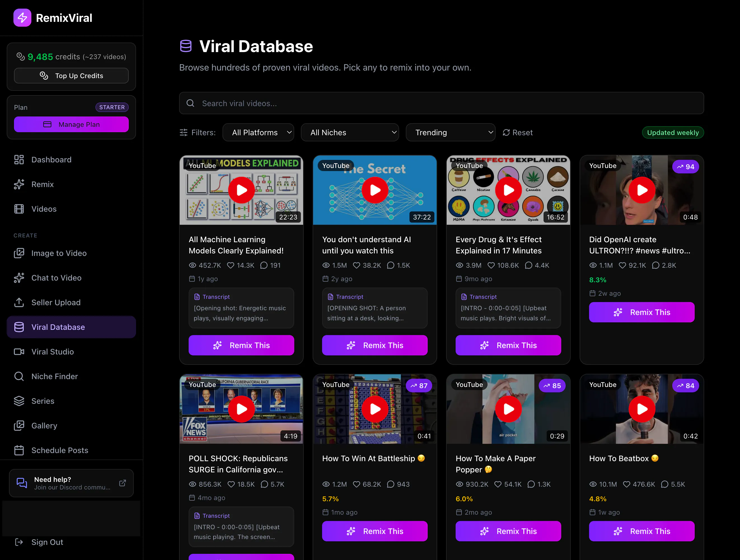The width and height of the screenshot is (740, 560).
Task: Click the search magnifier icon in search bar
Action: pyautogui.click(x=190, y=103)
